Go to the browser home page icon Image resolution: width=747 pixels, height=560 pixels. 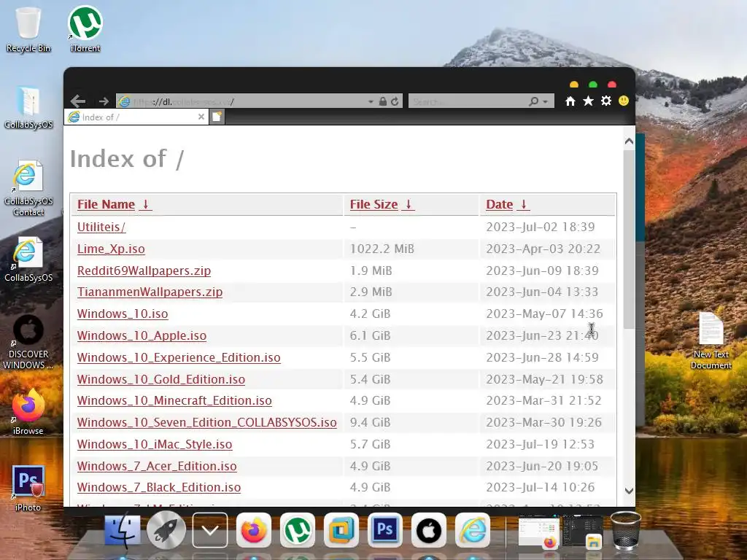pyautogui.click(x=570, y=101)
